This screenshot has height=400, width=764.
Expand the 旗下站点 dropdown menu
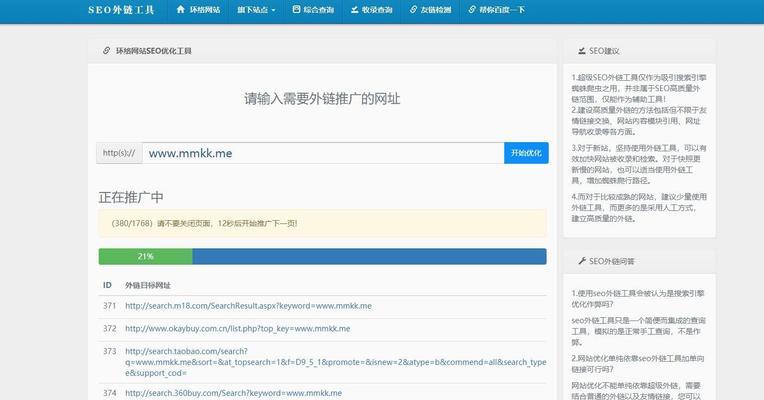coord(256,10)
